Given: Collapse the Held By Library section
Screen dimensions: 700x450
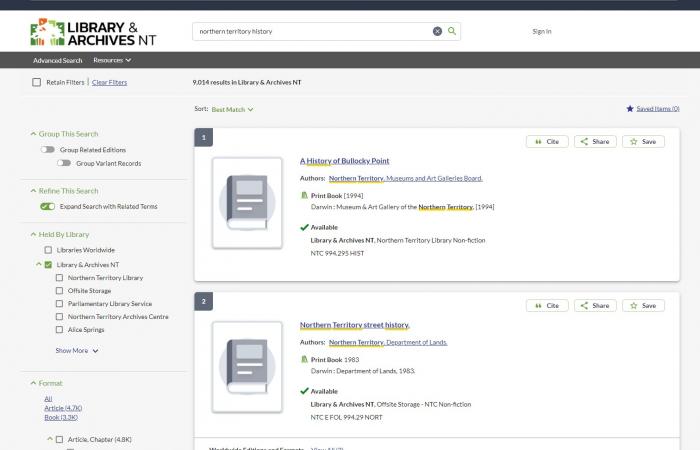Looking at the screenshot, I should tap(33, 234).
